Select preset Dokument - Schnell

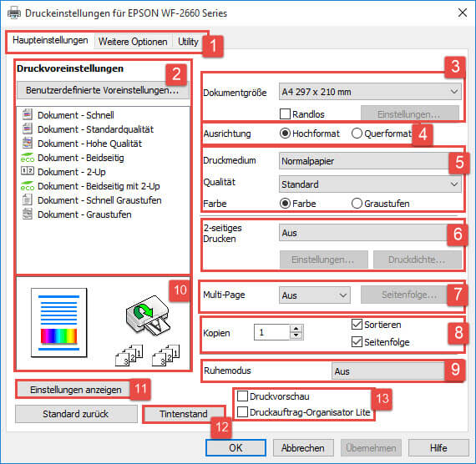pyautogui.click(x=76, y=115)
